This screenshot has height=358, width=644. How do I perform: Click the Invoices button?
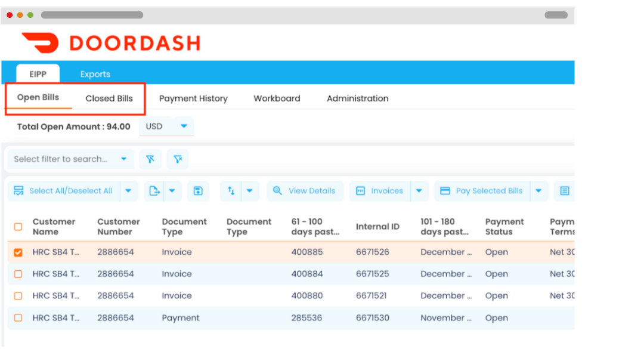380,191
